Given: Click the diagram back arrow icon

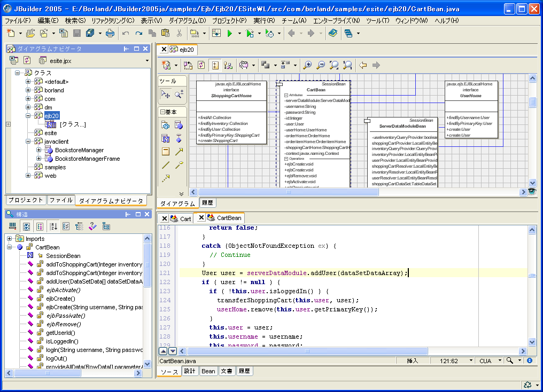Looking at the screenshot, I should (x=362, y=65).
